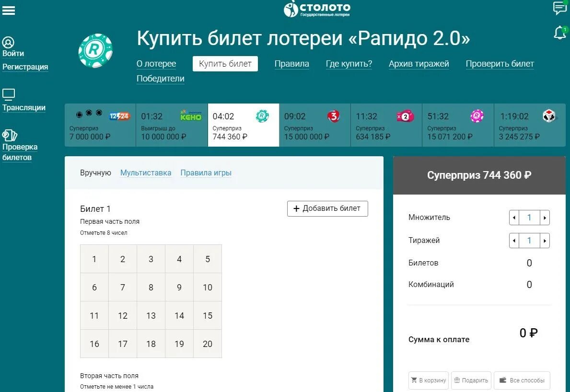Increase the Множитель value
Image resolution: width=570 pixels, height=392 pixels.
click(x=545, y=218)
